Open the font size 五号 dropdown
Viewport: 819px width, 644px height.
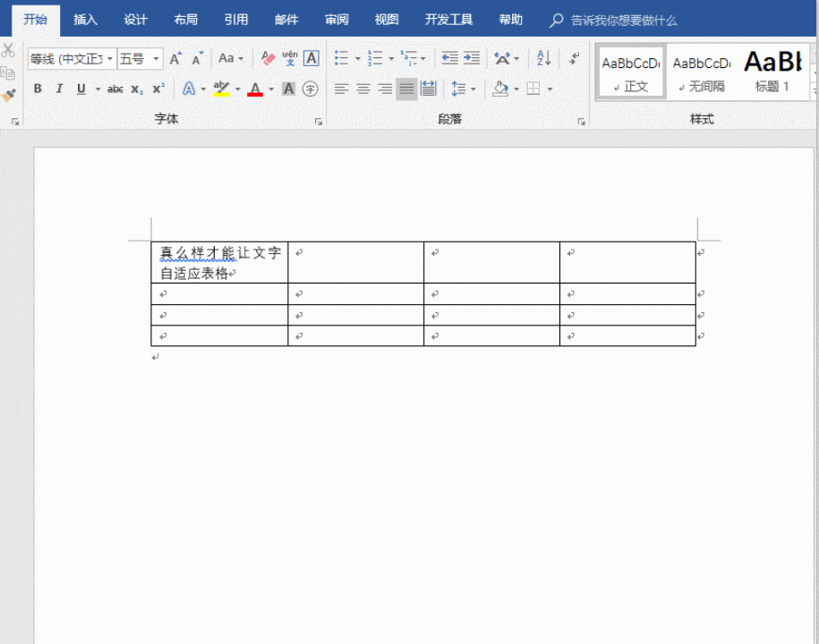pyautogui.click(x=156, y=58)
